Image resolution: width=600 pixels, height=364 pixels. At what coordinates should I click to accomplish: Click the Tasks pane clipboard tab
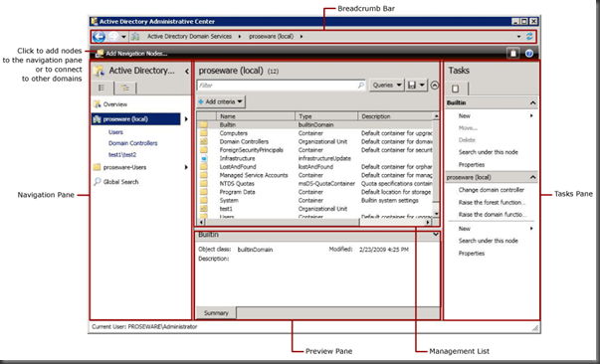tap(456, 89)
